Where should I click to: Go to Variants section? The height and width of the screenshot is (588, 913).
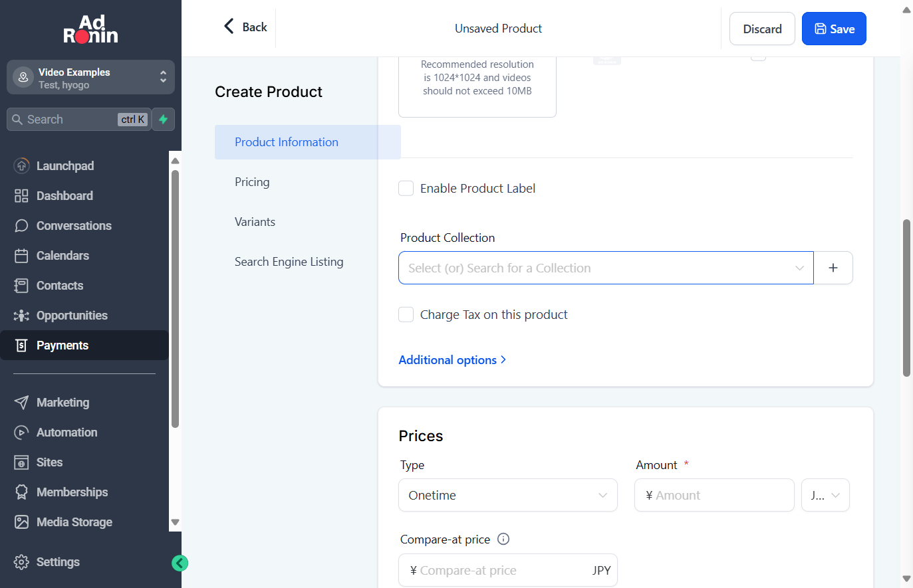(x=255, y=221)
